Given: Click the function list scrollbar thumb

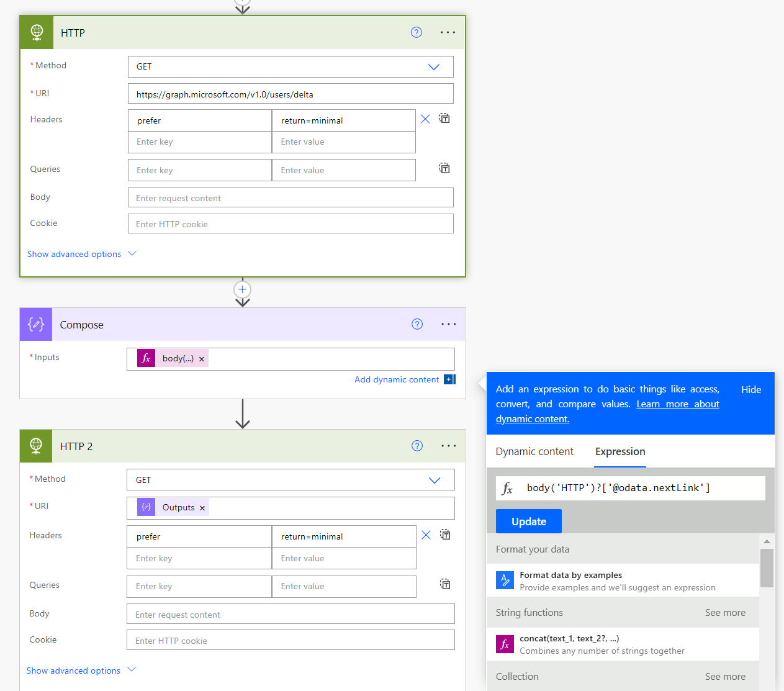Looking at the screenshot, I should tap(767, 568).
